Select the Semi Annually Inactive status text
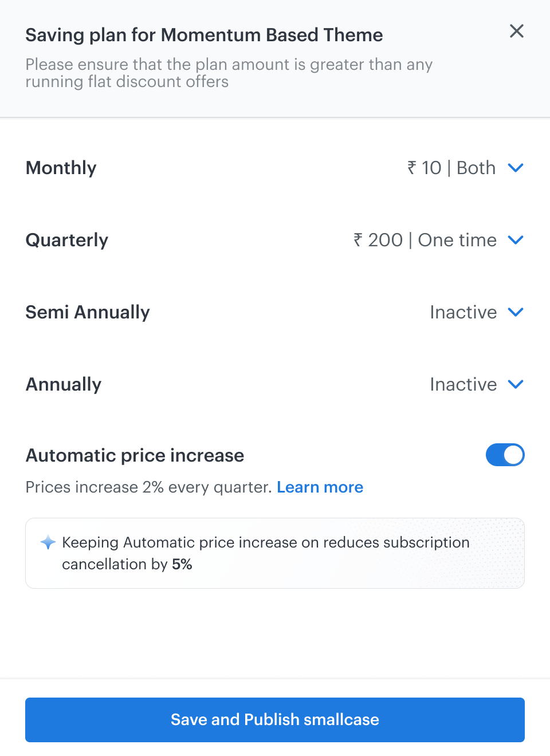This screenshot has height=756, width=550. coord(463,312)
